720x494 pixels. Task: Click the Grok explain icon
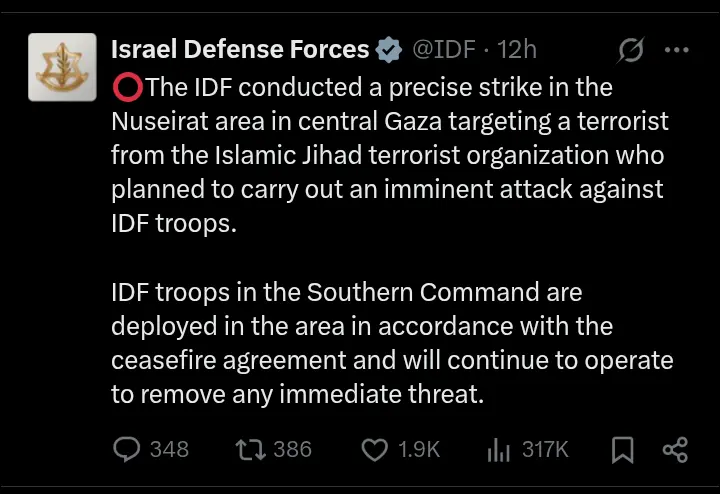pyautogui.click(x=631, y=49)
